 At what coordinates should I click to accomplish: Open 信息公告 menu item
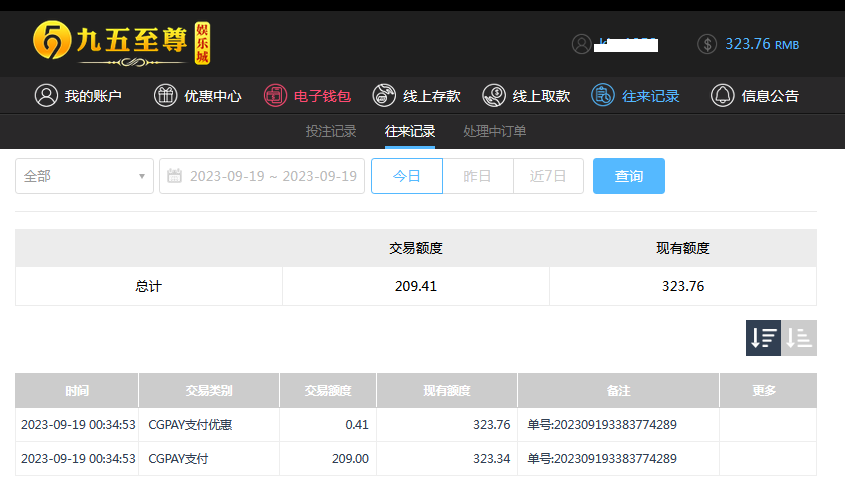tap(770, 96)
